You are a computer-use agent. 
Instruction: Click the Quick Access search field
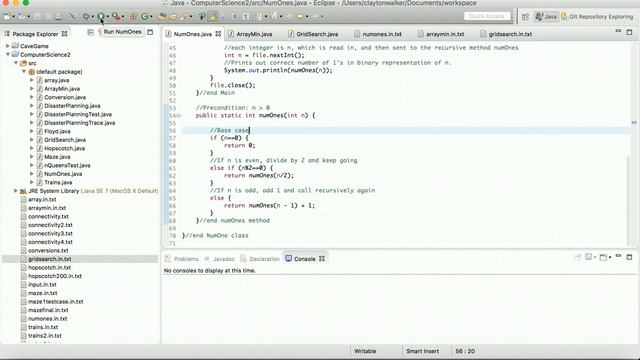(487, 16)
